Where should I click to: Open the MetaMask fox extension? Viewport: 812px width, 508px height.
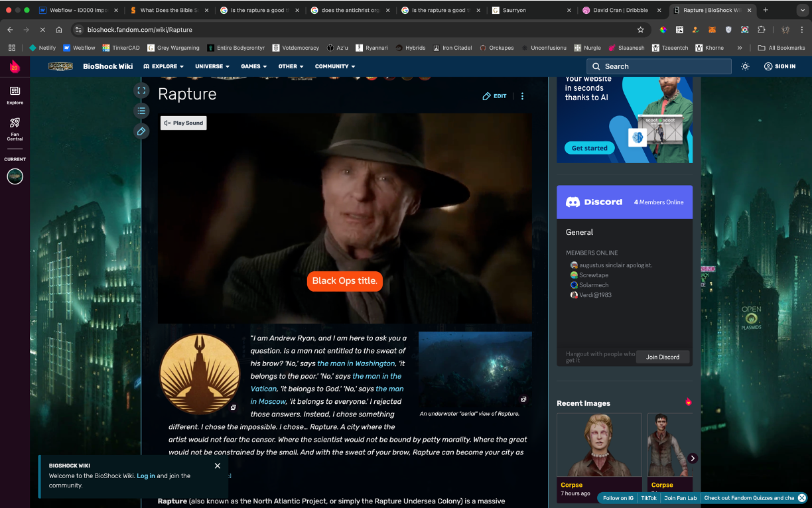point(712,30)
